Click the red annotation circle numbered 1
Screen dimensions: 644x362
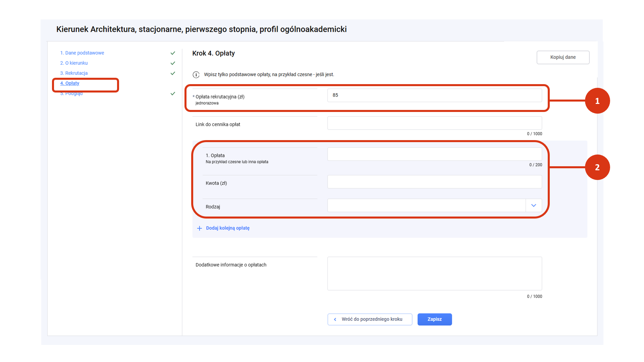(x=597, y=101)
